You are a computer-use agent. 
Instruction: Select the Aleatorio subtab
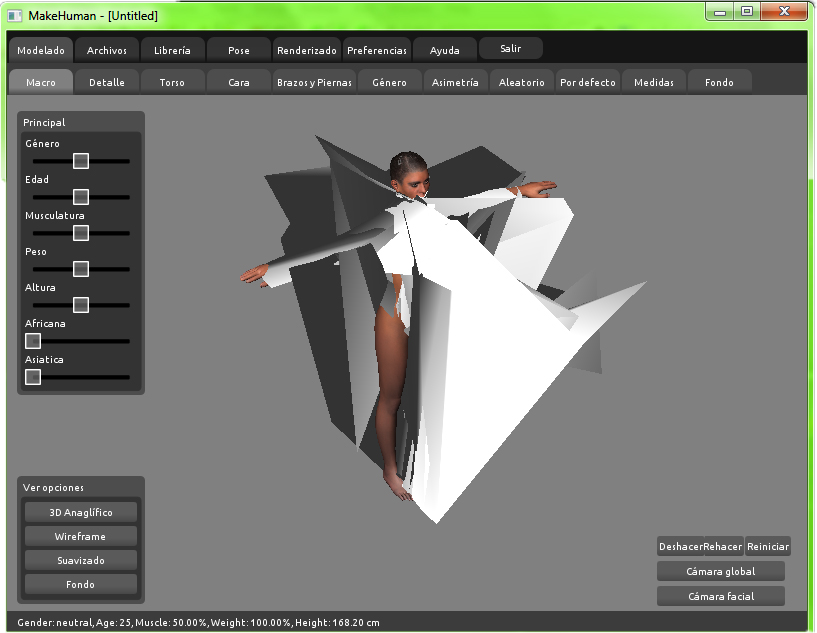[522, 82]
